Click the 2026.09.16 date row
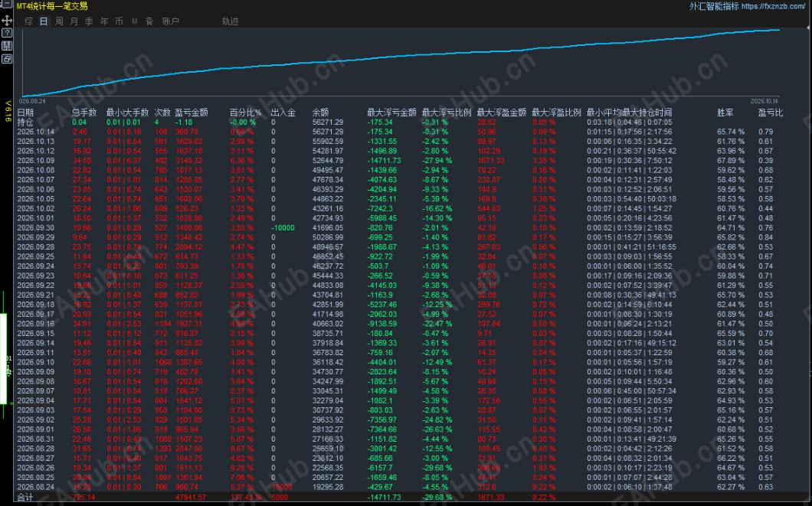812x506 pixels. 36,324
